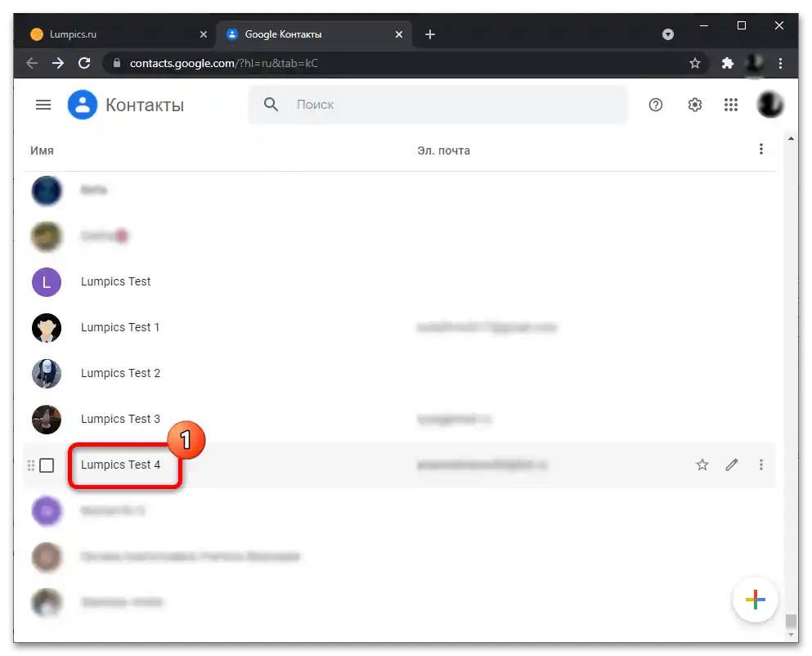Edit Lumpics Test 4 with pencil icon
The image size is (812, 656).
click(x=731, y=465)
